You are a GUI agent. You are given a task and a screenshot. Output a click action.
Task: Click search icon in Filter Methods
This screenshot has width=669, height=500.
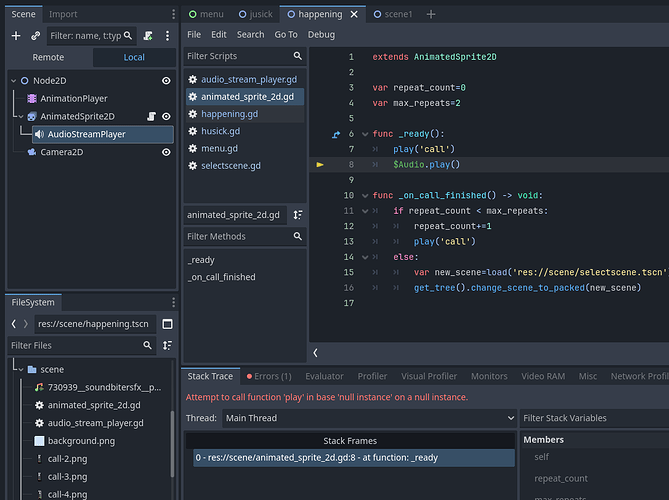(297, 236)
